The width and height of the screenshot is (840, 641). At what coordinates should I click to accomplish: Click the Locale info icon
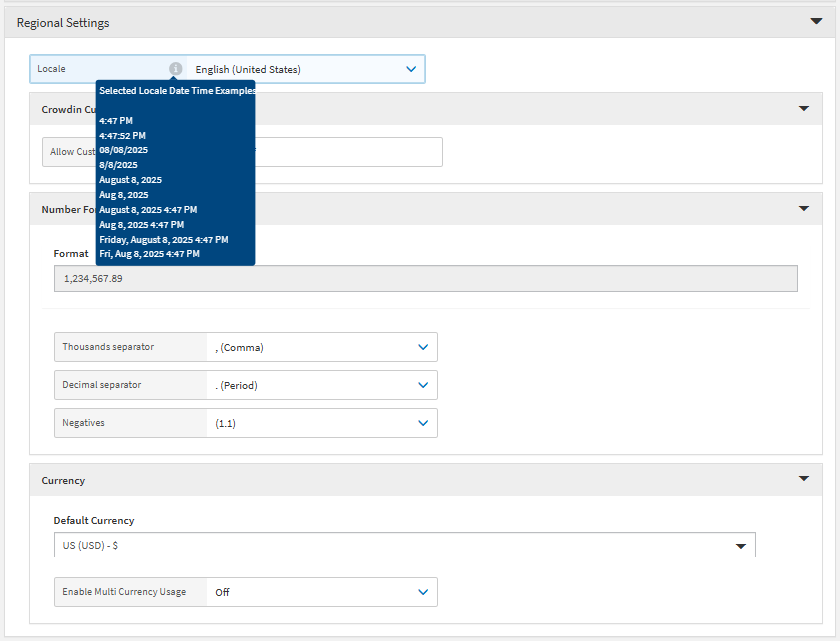(176, 69)
